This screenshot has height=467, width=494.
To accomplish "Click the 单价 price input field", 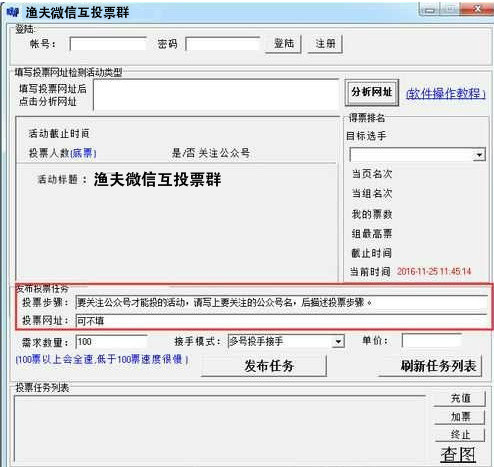I will coord(431,341).
